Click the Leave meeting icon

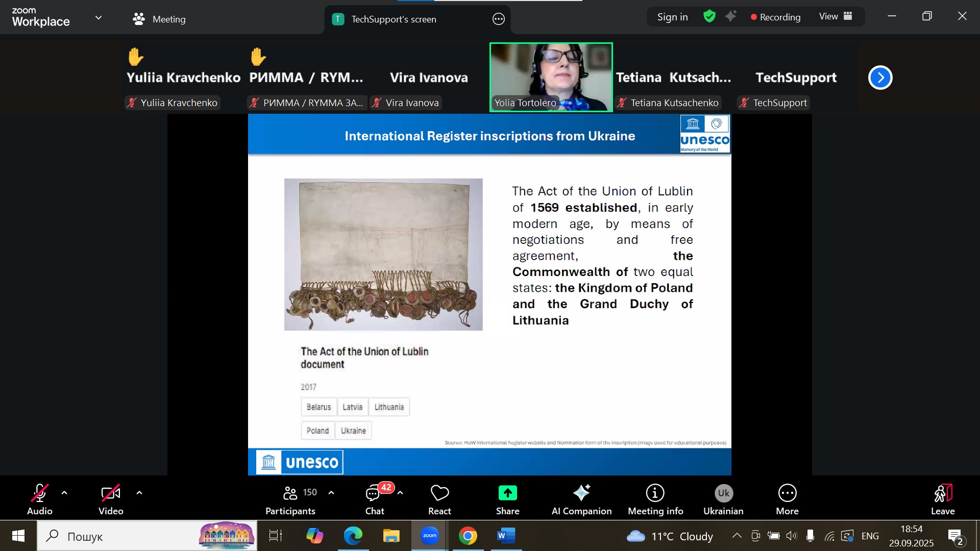pos(942,493)
